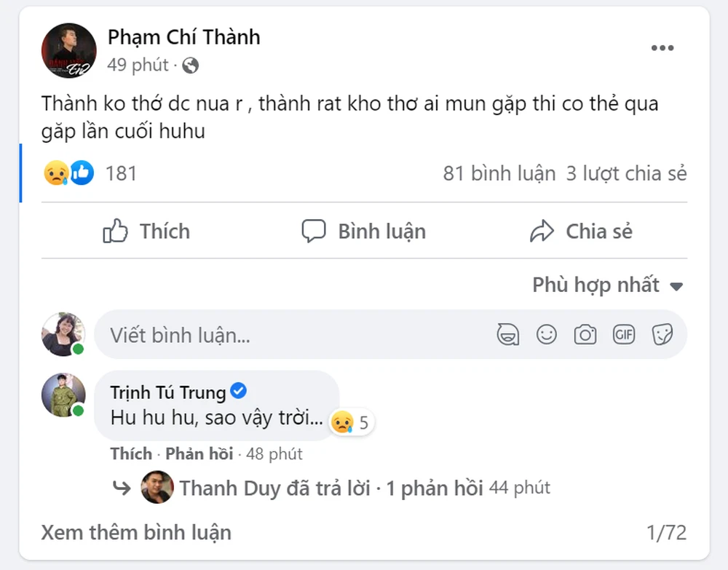Load more with Xem thêm bình luận
This screenshot has width=728, height=570.
[136, 532]
